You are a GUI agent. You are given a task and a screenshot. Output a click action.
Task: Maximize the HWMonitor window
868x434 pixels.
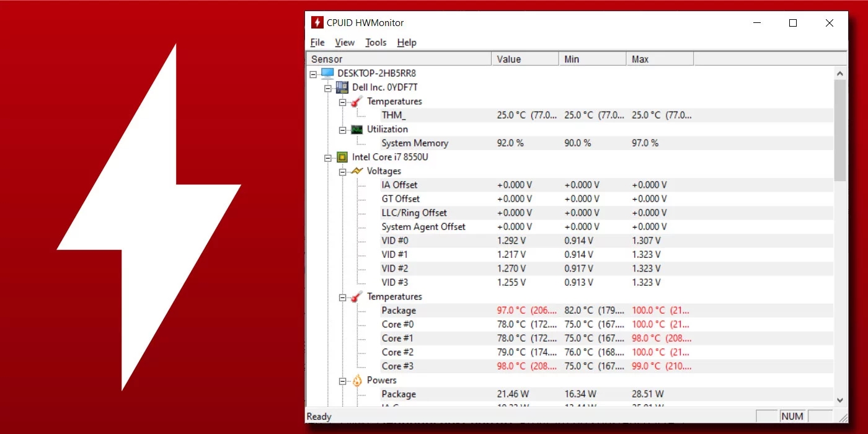click(793, 23)
